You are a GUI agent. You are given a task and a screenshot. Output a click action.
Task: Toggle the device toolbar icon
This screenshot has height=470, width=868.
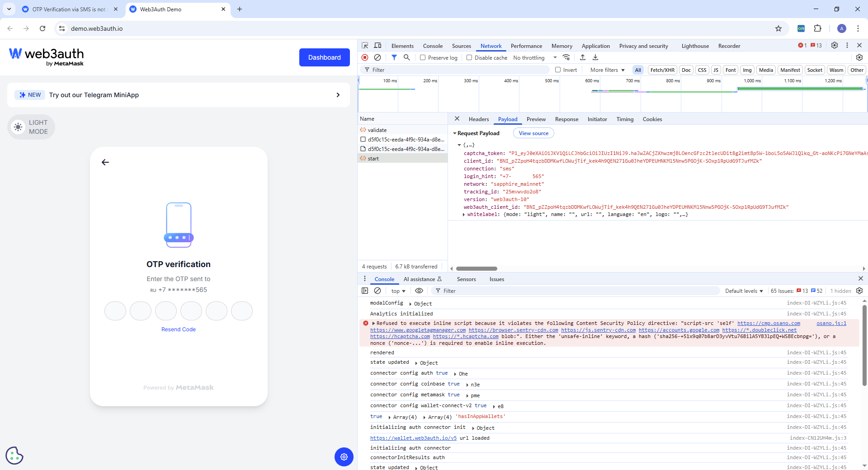pos(377,46)
